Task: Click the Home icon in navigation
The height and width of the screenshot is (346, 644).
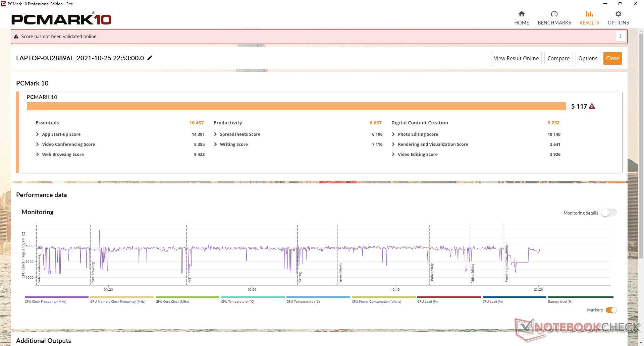Action: (521, 14)
